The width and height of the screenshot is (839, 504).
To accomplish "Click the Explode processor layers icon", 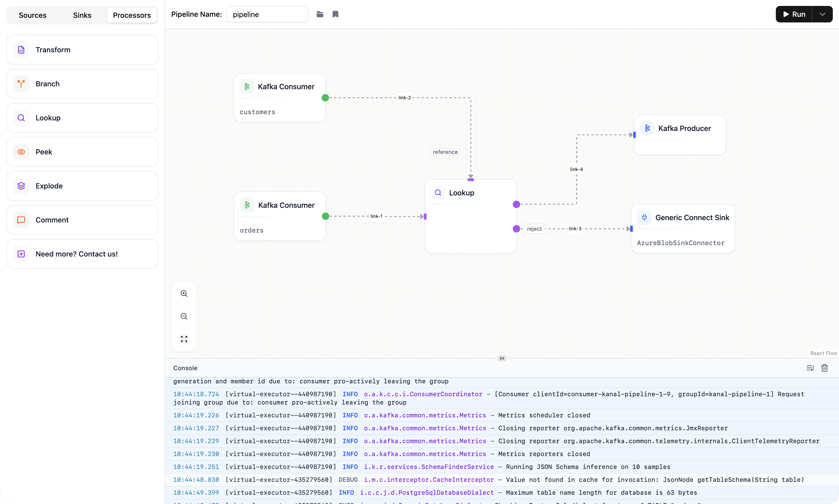I will pos(21,186).
